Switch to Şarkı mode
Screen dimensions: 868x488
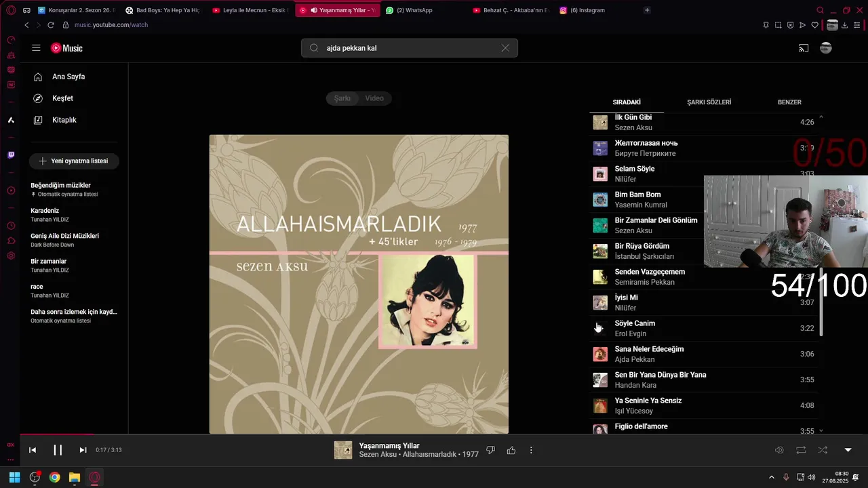pos(342,98)
